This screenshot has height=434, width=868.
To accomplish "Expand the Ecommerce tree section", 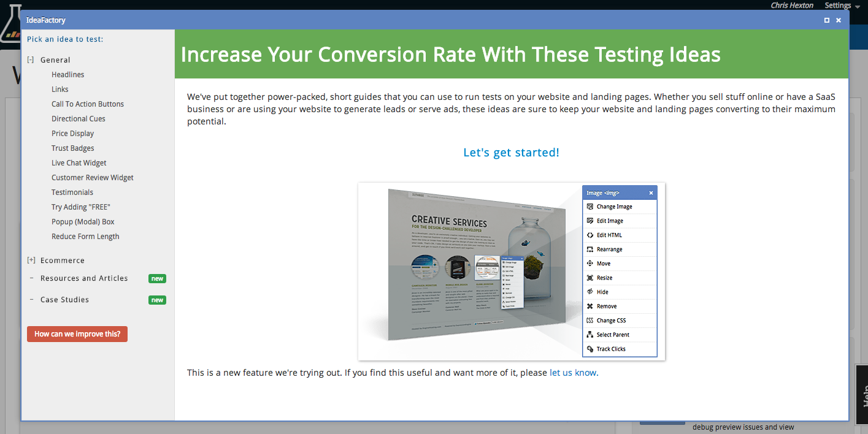I will click(x=31, y=261).
